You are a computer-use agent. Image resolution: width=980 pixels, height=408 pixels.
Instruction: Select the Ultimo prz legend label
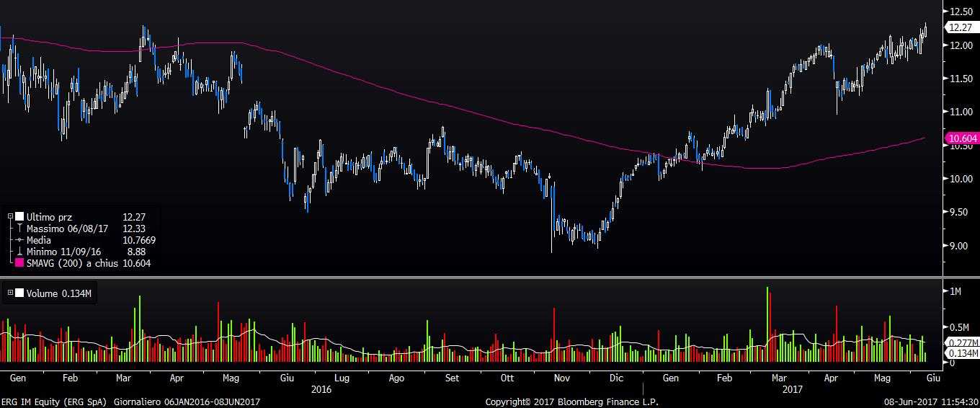[x=49, y=216]
